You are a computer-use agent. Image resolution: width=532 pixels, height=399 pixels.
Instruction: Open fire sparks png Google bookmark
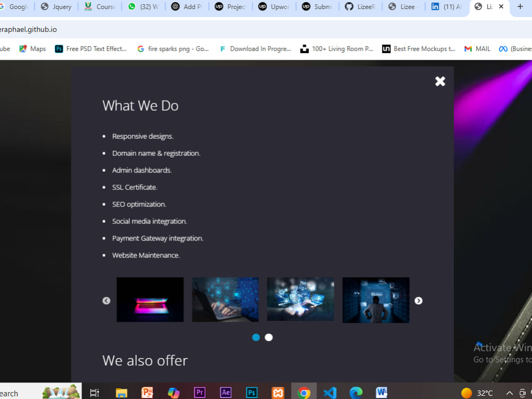[173, 49]
